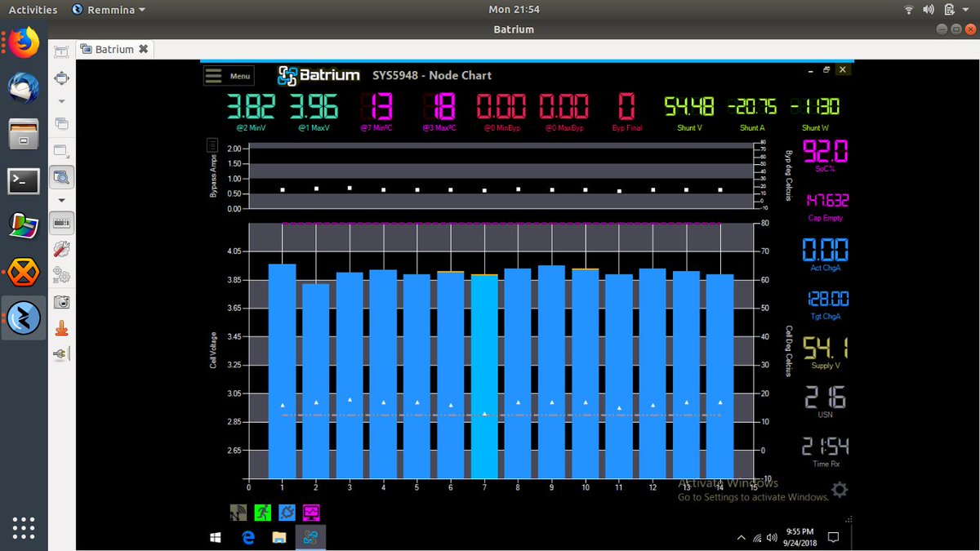Click the Shunt V reading 54.48
980x551 pixels.
point(689,107)
